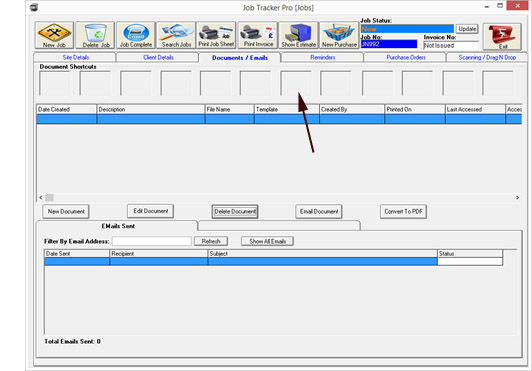
Task: Click the documents horizontal scrollbar thumb
Action: pos(50,197)
